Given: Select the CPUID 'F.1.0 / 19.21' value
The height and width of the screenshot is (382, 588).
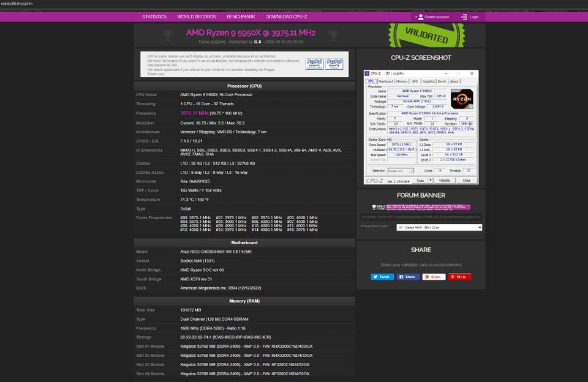Looking at the screenshot, I should (191, 141).
